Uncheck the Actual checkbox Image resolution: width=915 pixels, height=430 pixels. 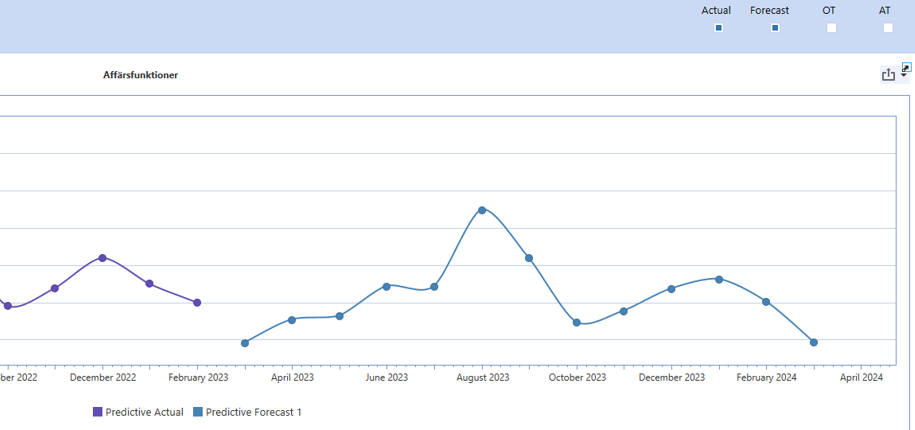tap(718, 28)
